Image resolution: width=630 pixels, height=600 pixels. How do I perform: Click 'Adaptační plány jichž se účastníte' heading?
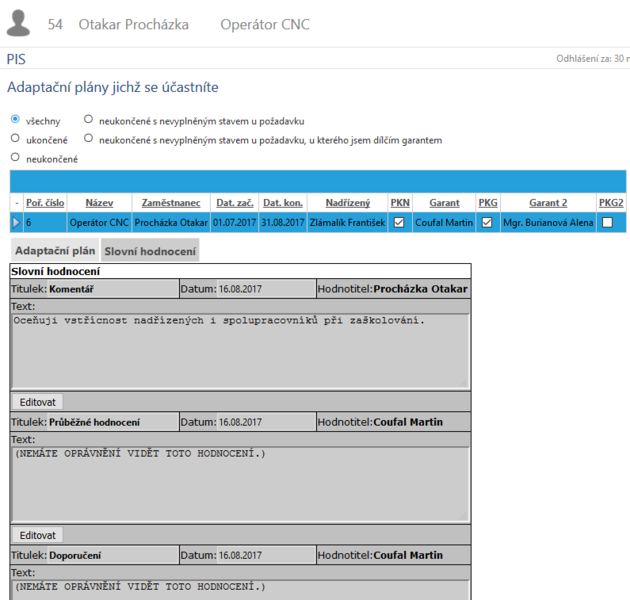113,88
